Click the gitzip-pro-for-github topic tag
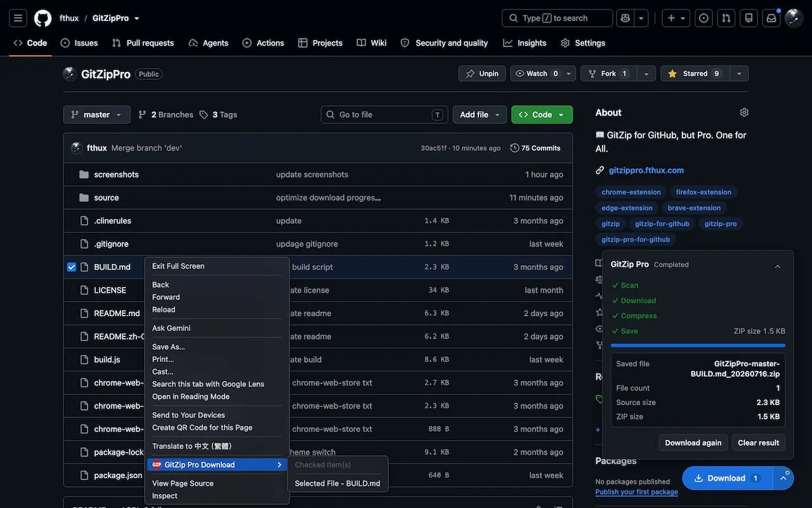Image resolution: width=812 pixels, height=508 pixels. click(x=636, y=240)
